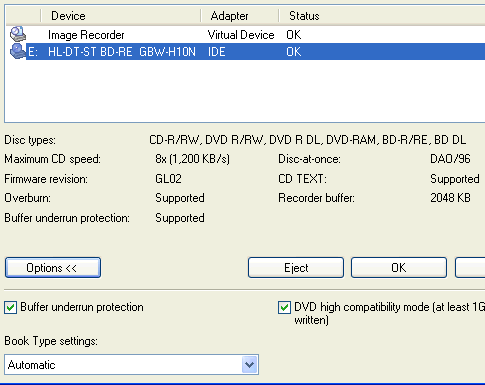Click the IDE adapter cell of drive E:
485x385 pixels.
click(x=217, y=52)
